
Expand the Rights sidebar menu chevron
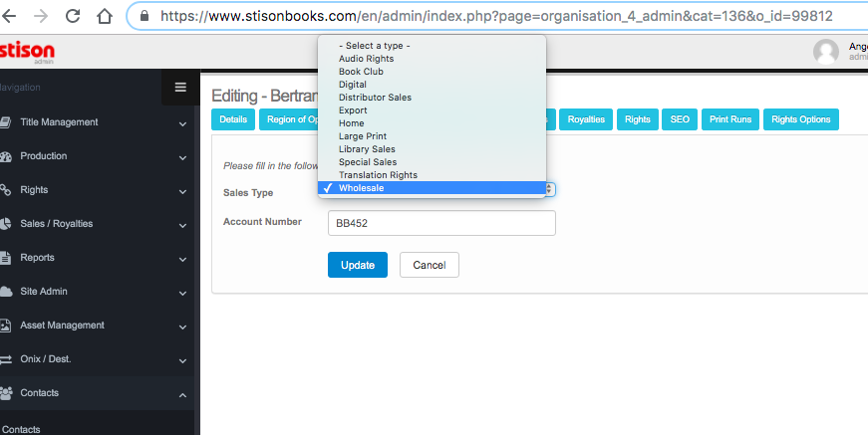(182, 192)
